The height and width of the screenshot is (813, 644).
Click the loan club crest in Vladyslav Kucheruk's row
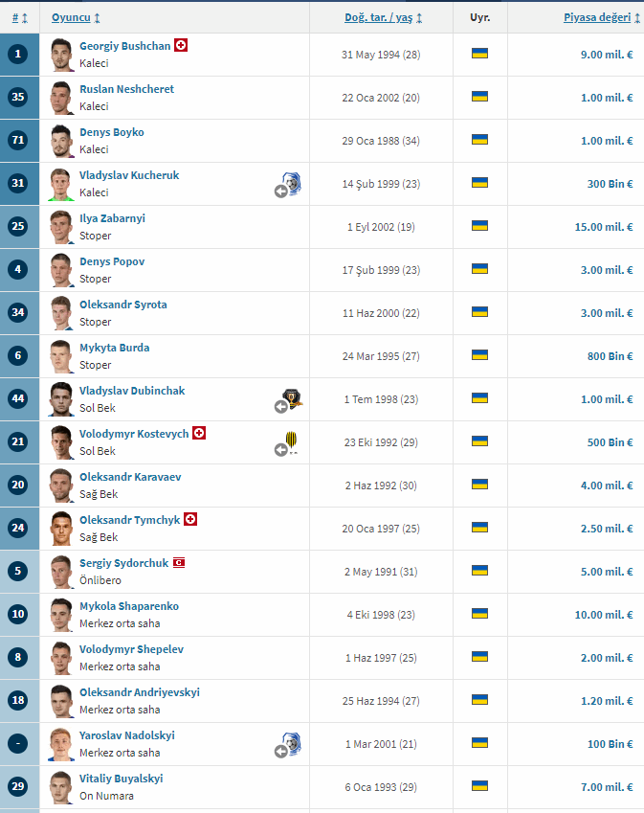292,185
